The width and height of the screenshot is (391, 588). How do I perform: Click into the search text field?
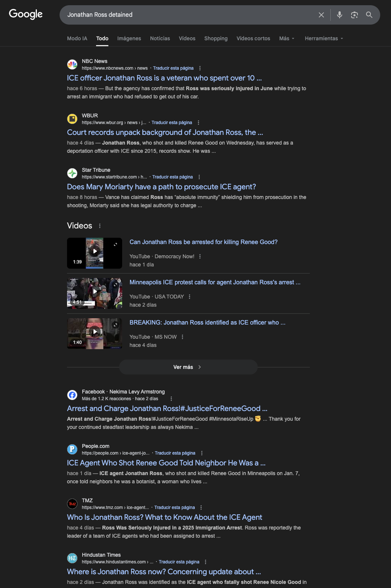(x=186, y=15)
